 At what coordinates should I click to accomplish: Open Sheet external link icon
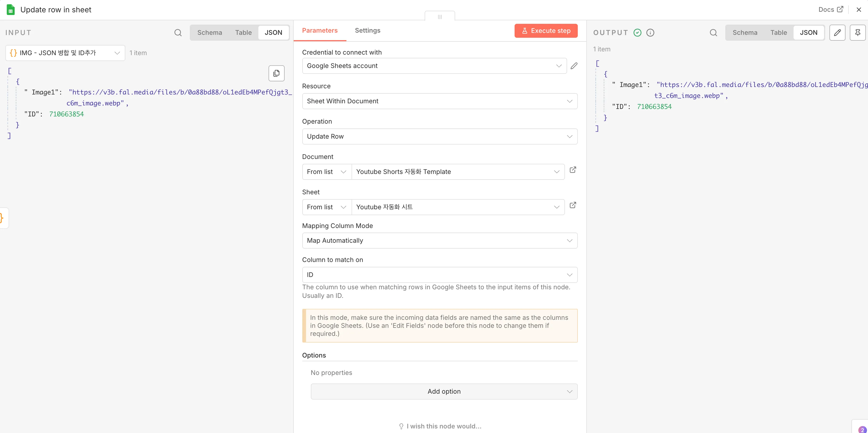point(572,205)
